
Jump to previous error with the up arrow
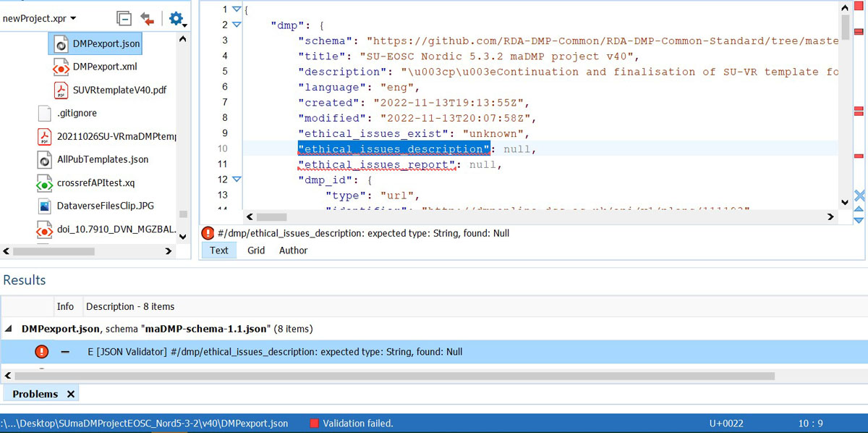tap(859, 210)
